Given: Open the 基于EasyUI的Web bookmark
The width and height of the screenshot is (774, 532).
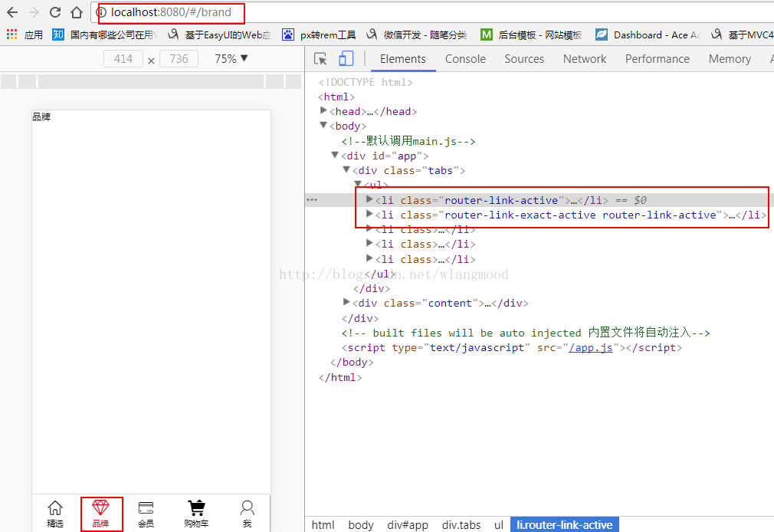Looking at the screenshot, I should click(219, 34).
